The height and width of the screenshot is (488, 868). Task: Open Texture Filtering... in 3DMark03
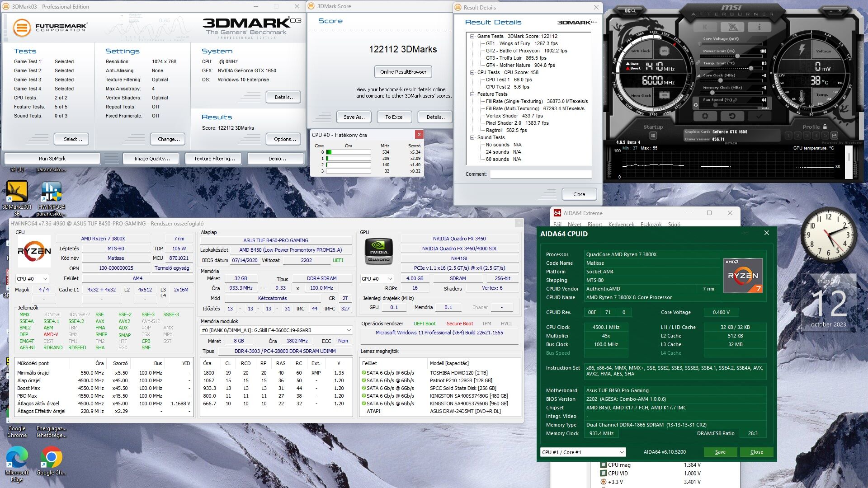pyautogui.click(x=214, y=159)
